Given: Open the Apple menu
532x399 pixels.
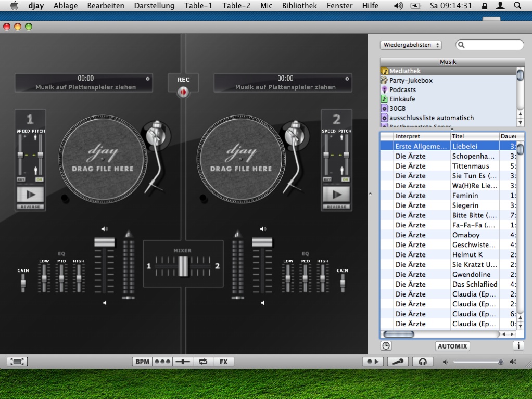Looking at the screenshot, I should click(x=14, y=5).
